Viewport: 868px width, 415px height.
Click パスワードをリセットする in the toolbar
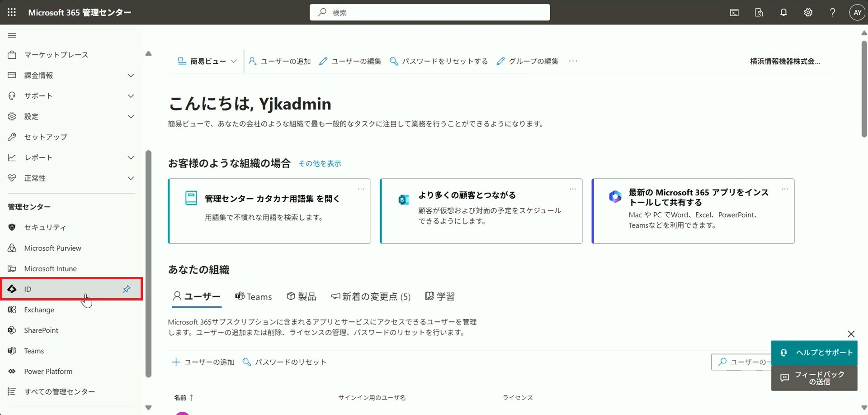[x=439, y=61]
